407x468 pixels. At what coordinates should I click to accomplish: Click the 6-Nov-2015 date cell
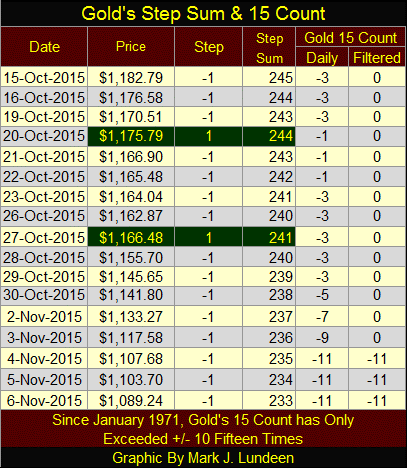point(44,400)
